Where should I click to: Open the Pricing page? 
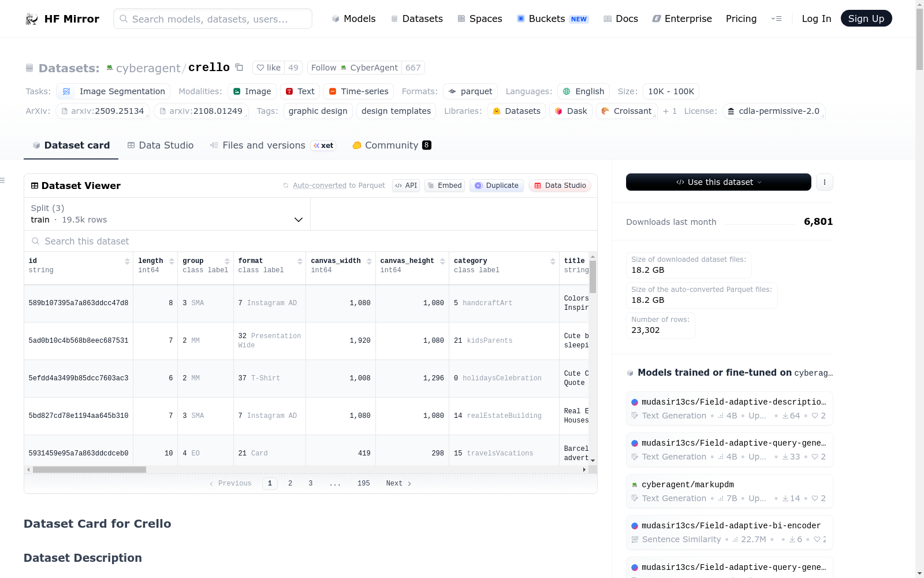[x=741, y=19]
